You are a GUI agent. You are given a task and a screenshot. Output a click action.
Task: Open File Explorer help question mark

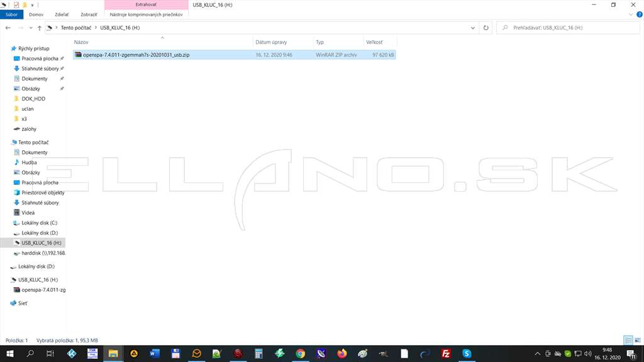(x=640, y=14)
